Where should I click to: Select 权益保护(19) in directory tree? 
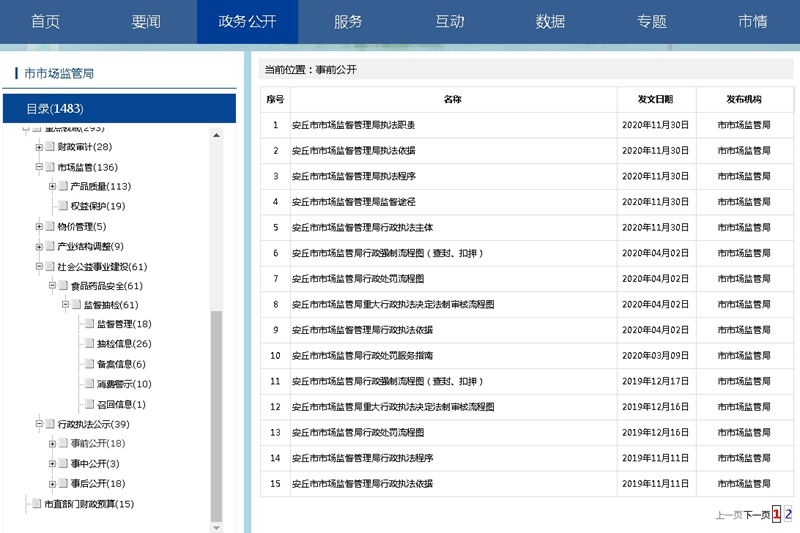click(97, 206)
